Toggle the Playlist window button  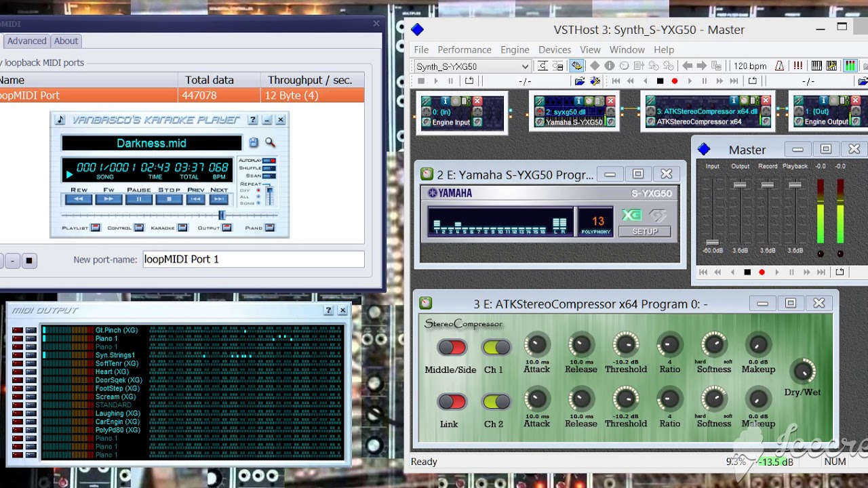click(95, 228)
